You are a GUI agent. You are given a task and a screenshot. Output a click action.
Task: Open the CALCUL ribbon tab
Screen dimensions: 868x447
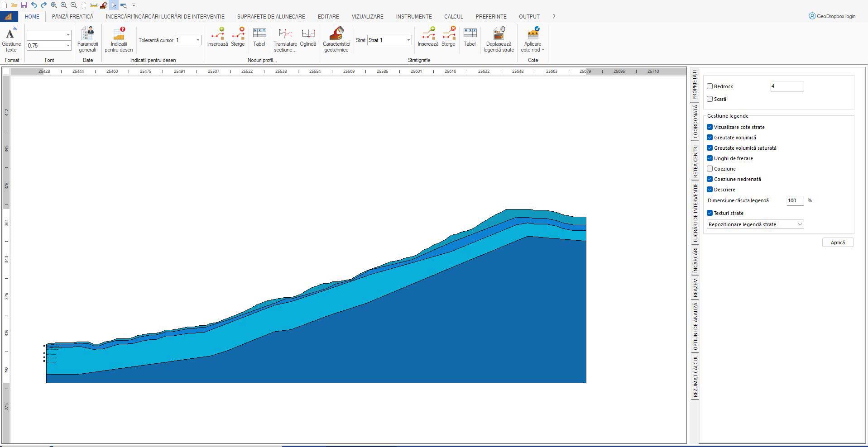pos(453,17)
